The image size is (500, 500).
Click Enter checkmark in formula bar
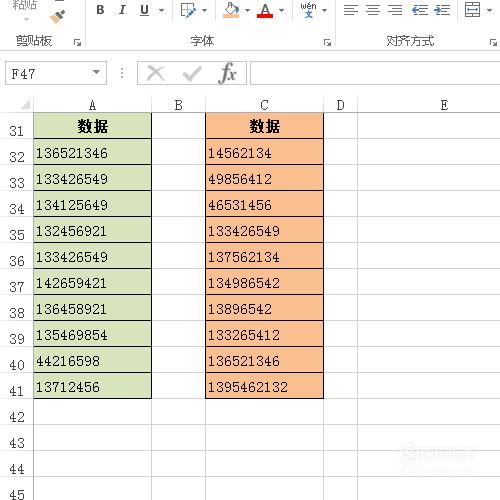(x=192, y=73)
